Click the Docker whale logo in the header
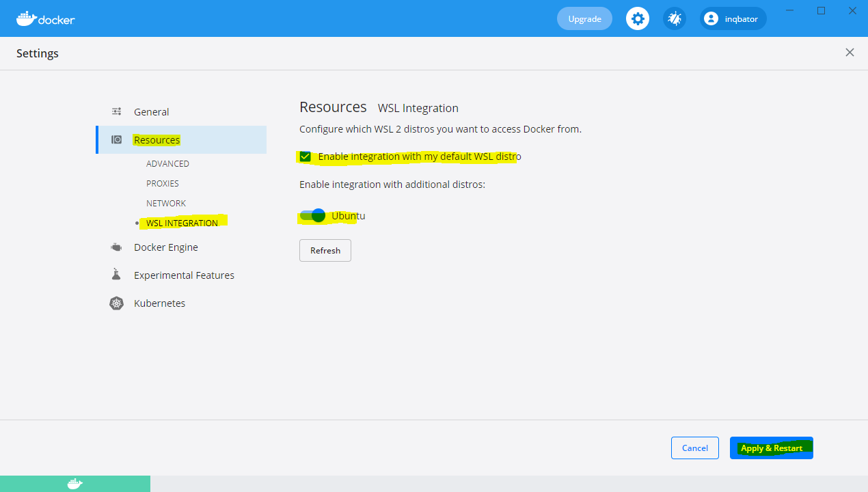 45,18
